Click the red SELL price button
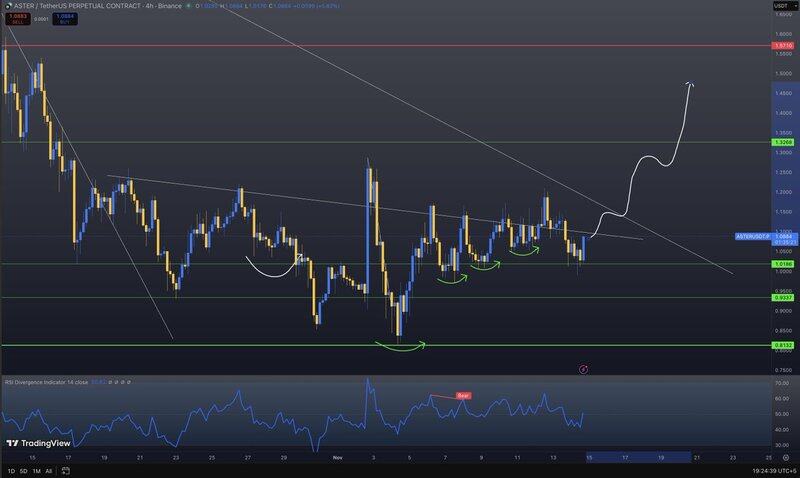The width and height of the screenshot is (800, 478). [16, 17]
